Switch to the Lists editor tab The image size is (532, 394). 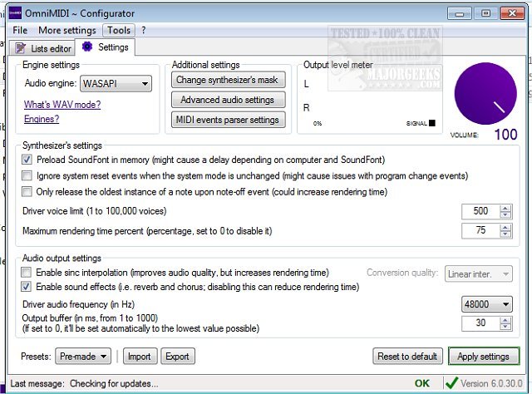click(42, 48)
